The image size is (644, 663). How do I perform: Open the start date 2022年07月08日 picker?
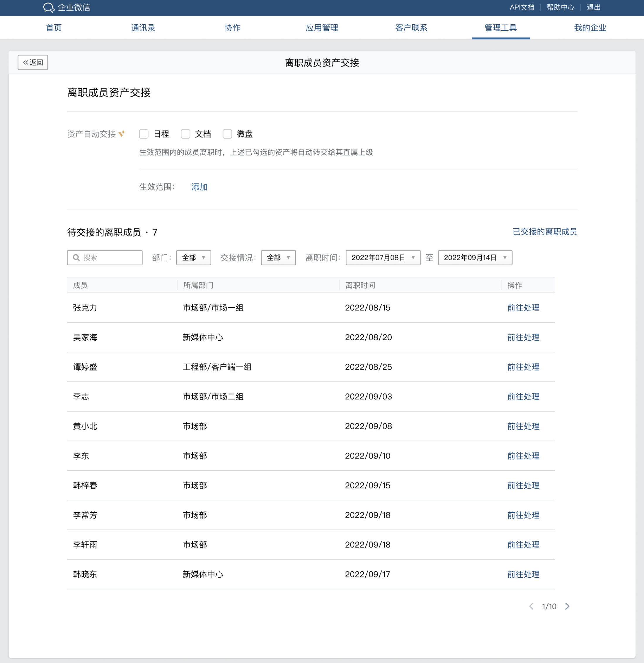[x=383, y=258]
